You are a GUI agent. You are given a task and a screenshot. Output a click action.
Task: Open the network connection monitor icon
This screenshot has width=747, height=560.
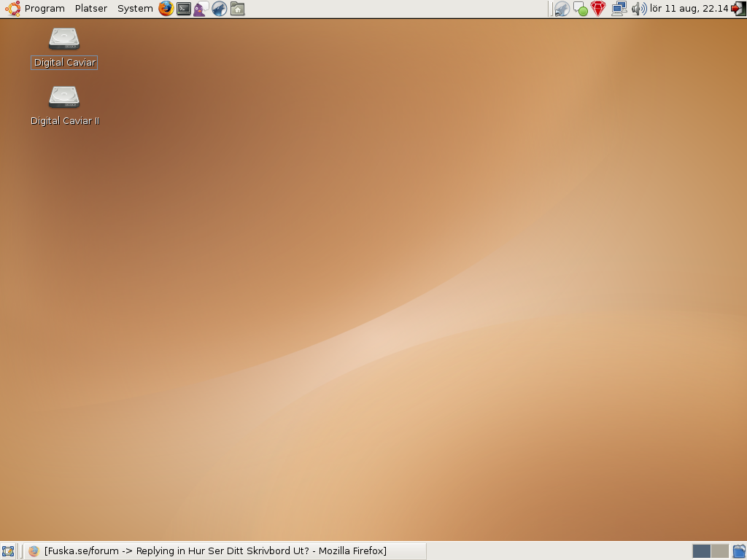pos(619,9)
